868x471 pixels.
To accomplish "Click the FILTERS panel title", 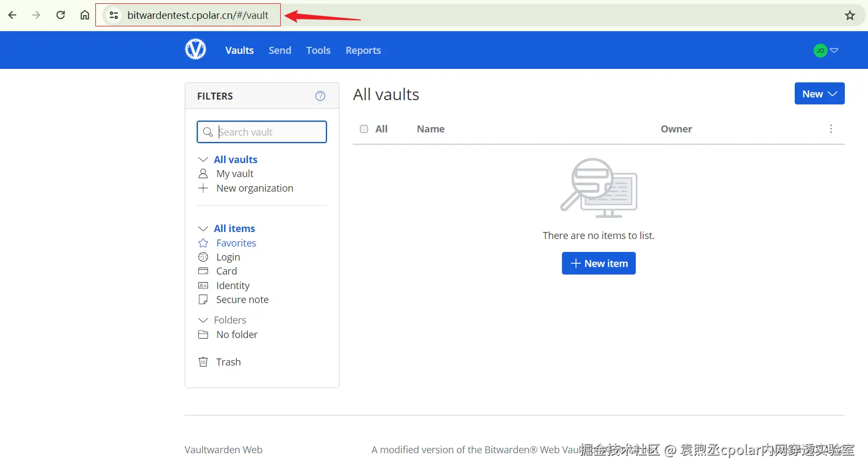I will point(215,96).
